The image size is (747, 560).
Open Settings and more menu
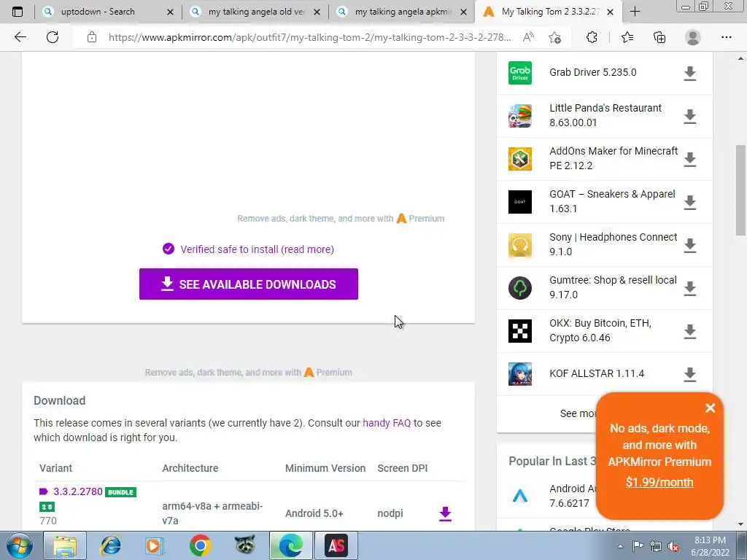tap(726, 37)
